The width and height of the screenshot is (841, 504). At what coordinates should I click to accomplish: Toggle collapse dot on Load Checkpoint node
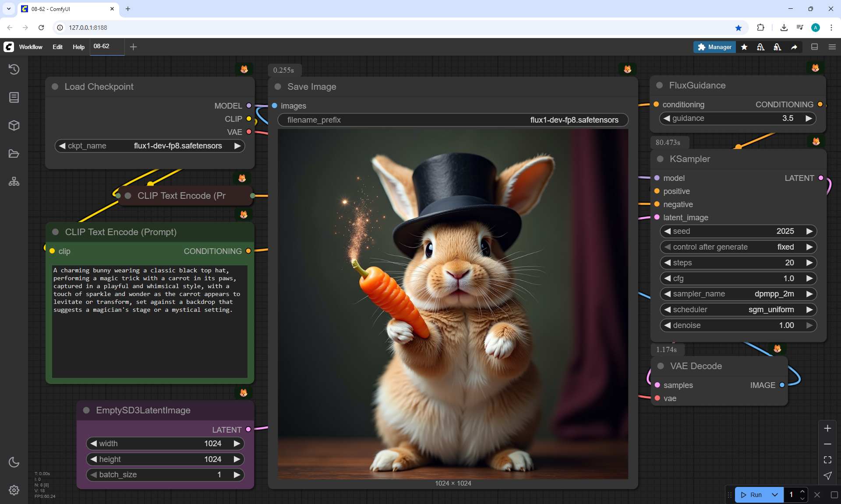(55, 87)
